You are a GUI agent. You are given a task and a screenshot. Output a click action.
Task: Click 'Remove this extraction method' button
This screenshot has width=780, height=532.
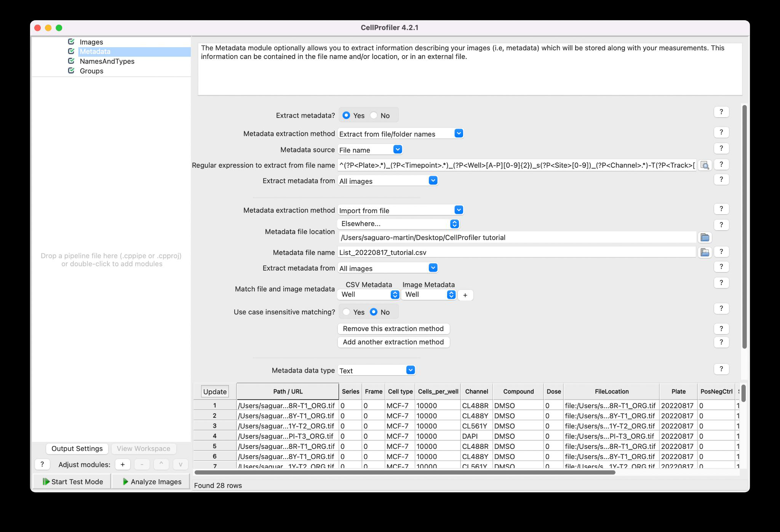(393, 328)
